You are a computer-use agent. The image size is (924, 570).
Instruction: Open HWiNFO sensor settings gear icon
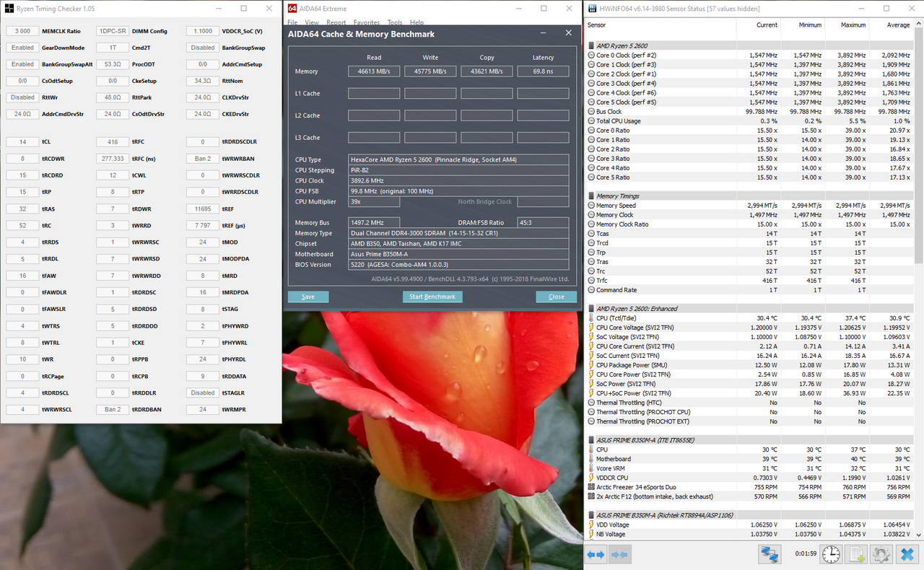[881, 554]
